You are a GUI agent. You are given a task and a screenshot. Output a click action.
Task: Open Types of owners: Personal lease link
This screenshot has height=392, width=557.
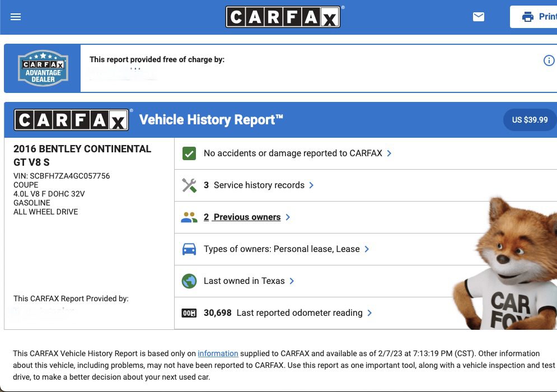(x=282, y=249)
